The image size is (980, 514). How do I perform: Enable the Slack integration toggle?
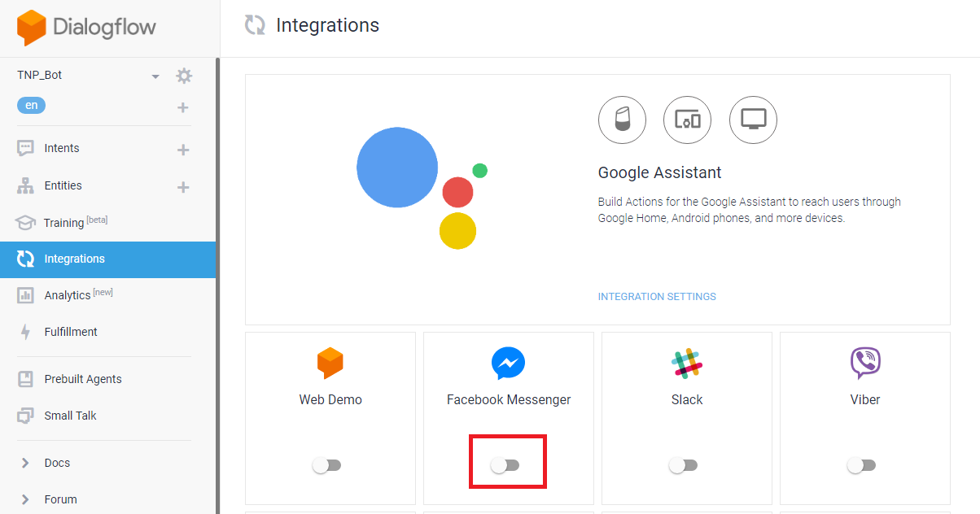point(683,465)
